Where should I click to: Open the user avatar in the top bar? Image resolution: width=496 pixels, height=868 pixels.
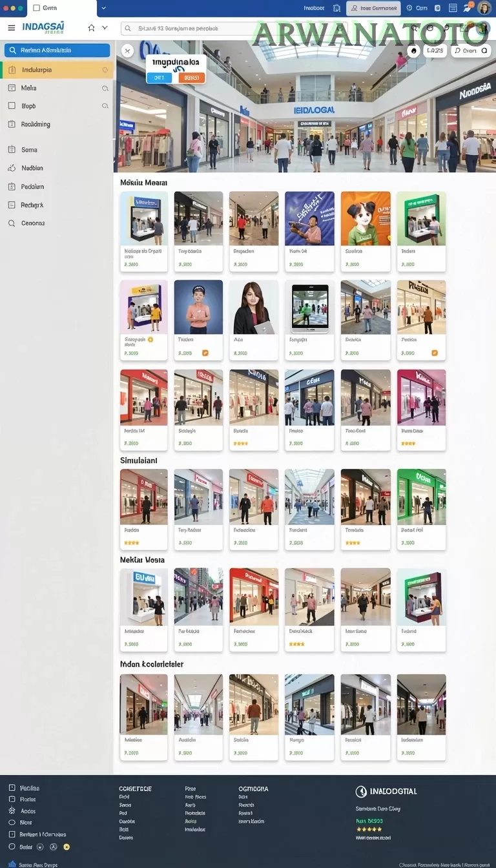pyautogui.click(x=484, y=8)
